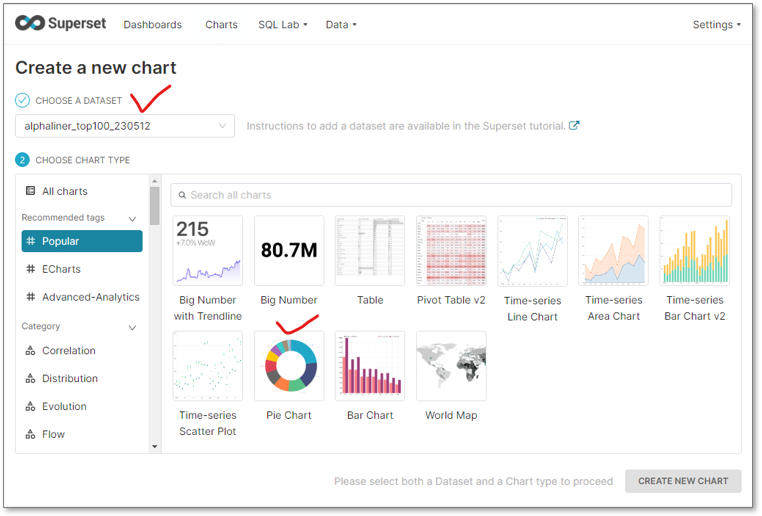
Task: Choose the Time-series Bar Chart v2 thumbnail
Action: pyautogui.click(x=694, y=251)
